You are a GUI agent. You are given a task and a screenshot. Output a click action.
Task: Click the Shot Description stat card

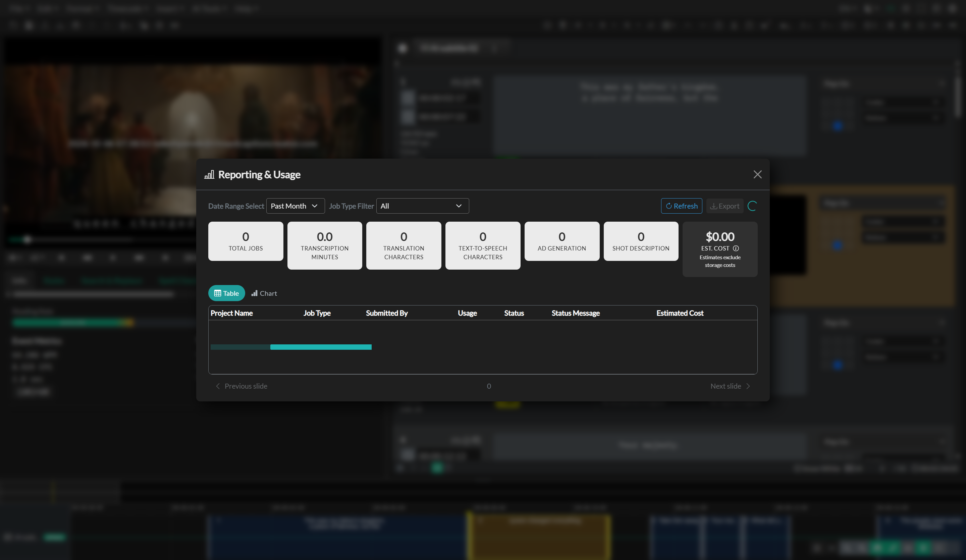(x=641, y=241)
